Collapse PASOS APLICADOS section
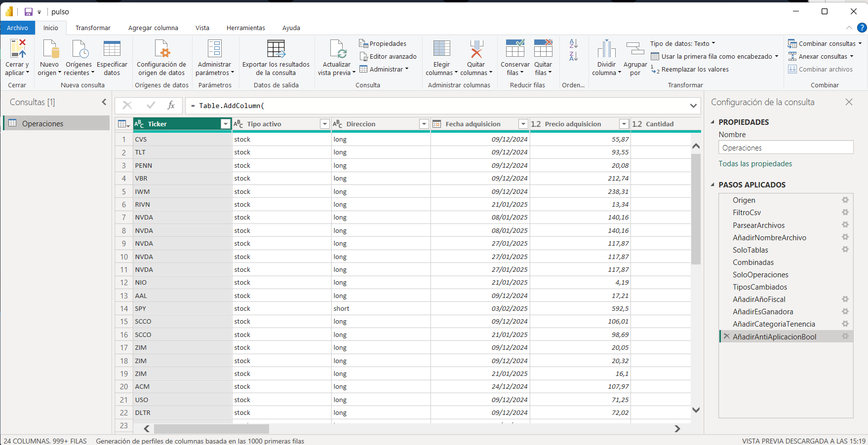The height and width of the screenshot is (445, 868). tap(712, 185)
